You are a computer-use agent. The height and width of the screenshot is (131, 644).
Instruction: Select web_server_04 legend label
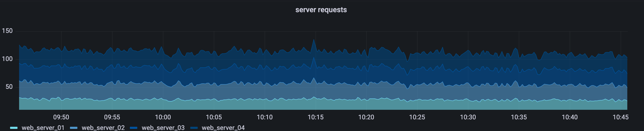[223, 128]
